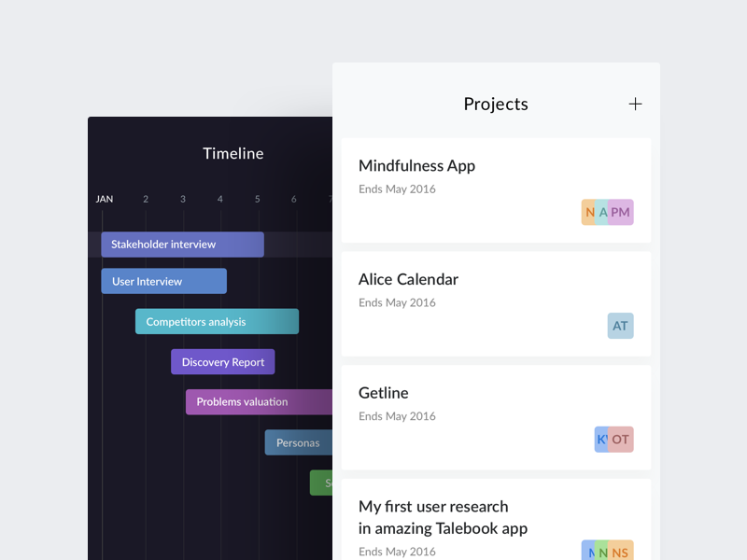This screenshot has width=747, height=560.
Task: Click the teal A avatar on Mindfulness App
Action: pyautogui.click(x=603, y=213)
